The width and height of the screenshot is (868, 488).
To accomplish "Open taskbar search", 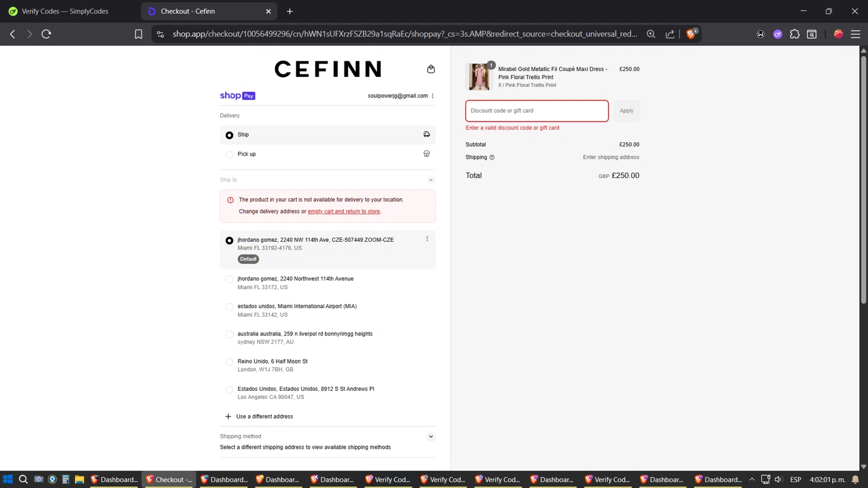I will (23, 479).
